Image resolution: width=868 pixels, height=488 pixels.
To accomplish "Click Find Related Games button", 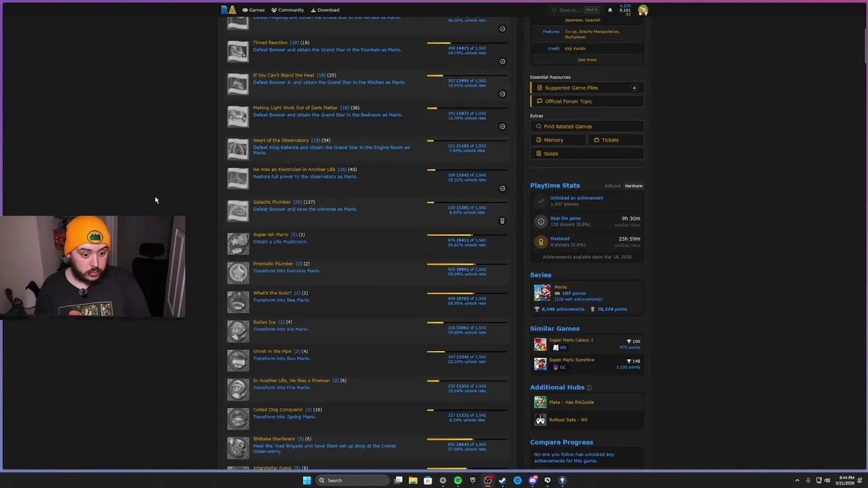I will click(x=587, y=126).
